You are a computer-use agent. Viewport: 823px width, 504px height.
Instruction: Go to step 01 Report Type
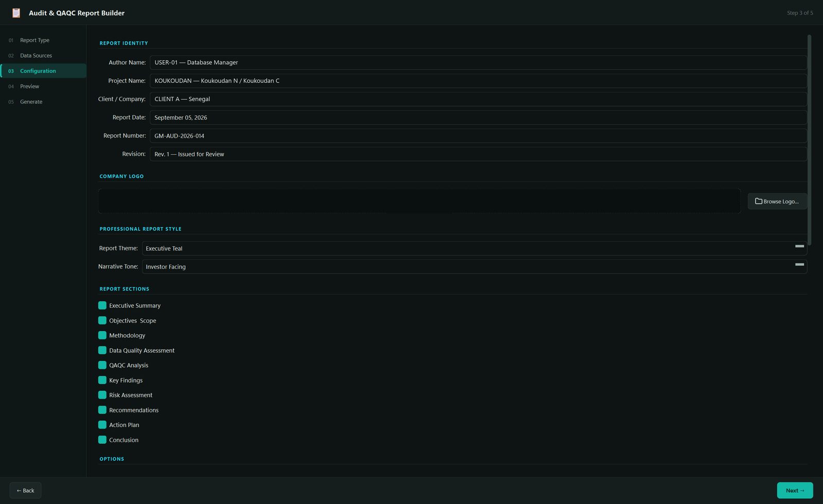tap(43, 40)
